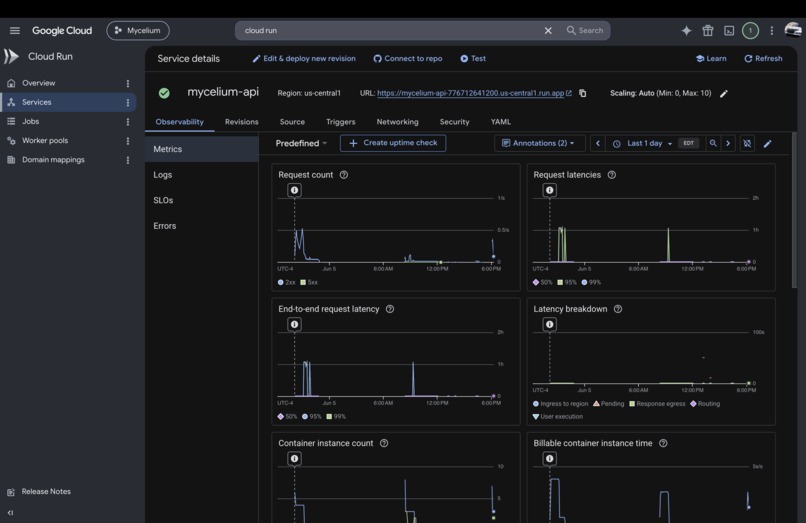Click Connect to repo button

(x=408, y=59)
